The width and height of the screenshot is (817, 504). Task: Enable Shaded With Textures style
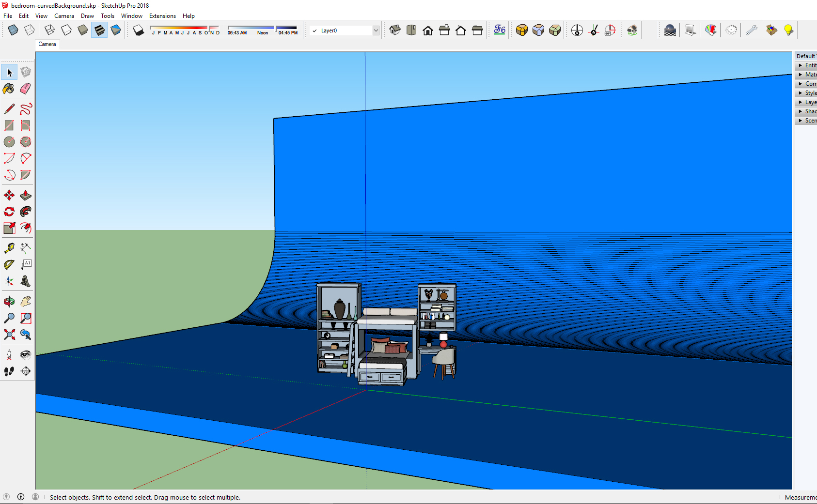[x=99, y=30]
